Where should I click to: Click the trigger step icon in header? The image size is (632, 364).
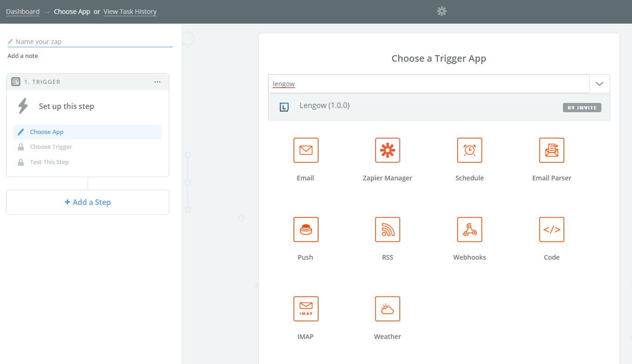pos(15,82)
